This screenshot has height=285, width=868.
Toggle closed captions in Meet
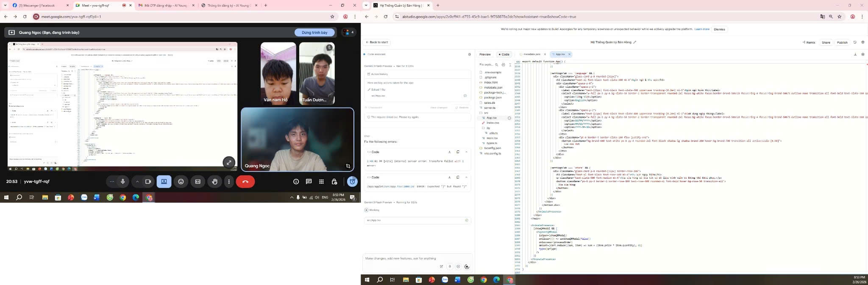(198, 182)
